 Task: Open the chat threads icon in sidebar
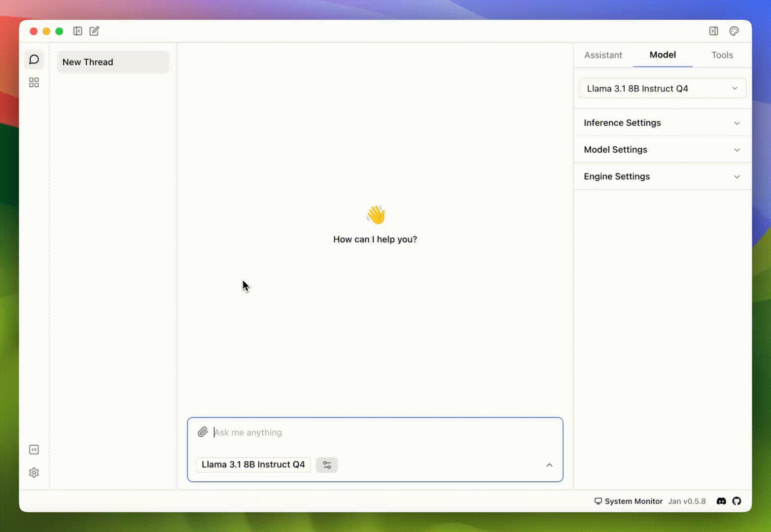(x=34, y=60)
